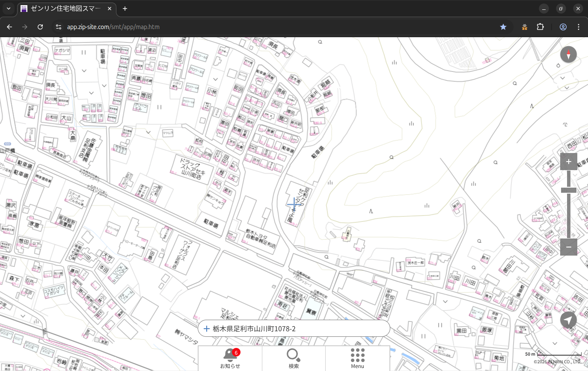Screen dimensions: 588x371
Task: Open the browser extensions puzzle icon
Action: click(x=540, y=27)
